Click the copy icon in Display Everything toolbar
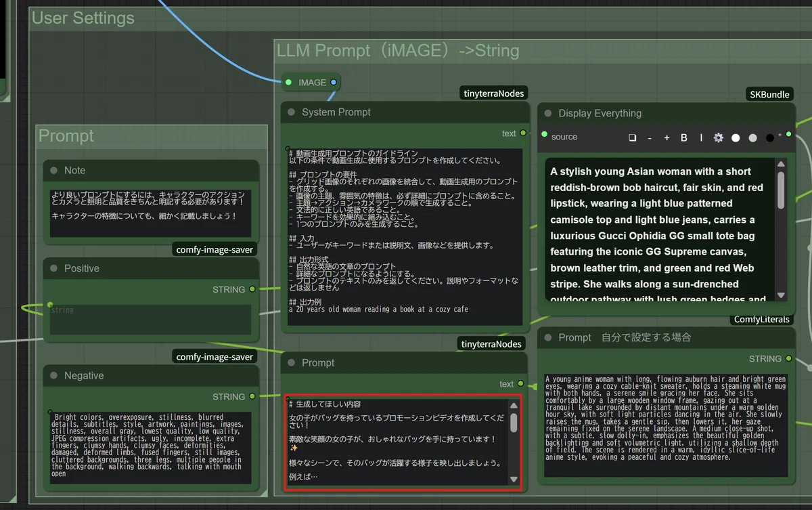Image resolution: width=812 pixels, height=510 pixels. 633,137
